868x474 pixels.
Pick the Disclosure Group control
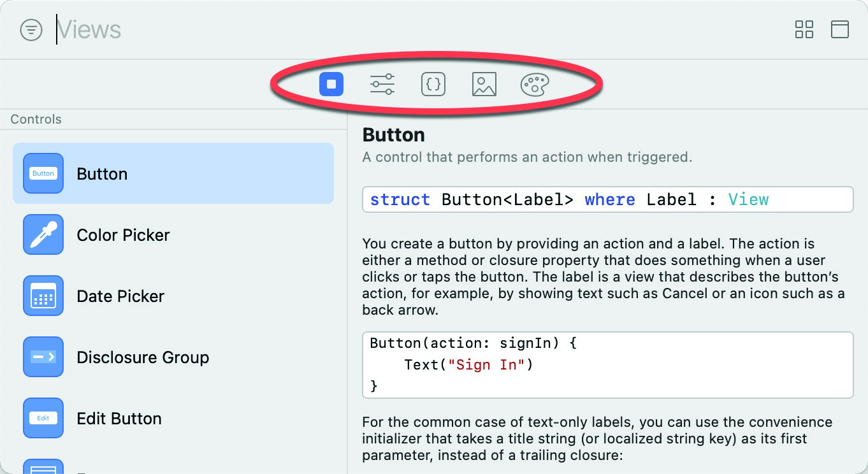(173, 357)
